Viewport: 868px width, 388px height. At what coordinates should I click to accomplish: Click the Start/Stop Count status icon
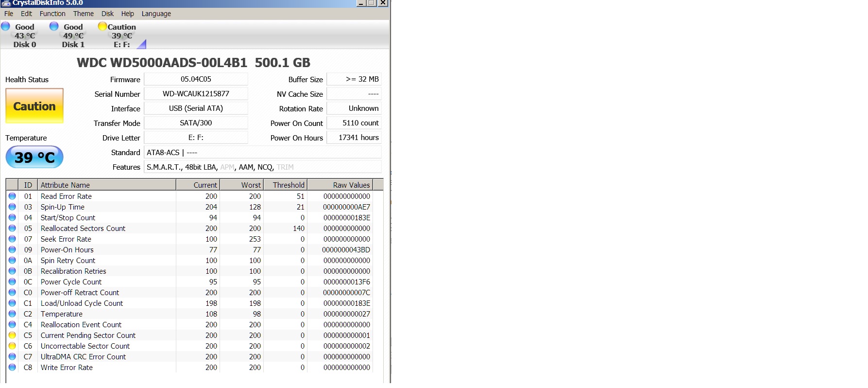[x=12, y=217]
